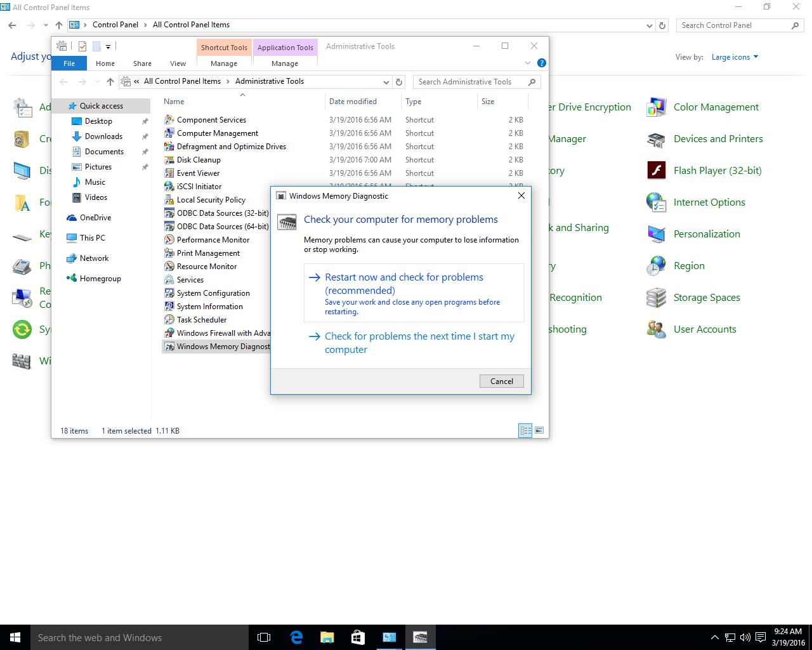Open the Services gear icon
This screenshot has height=650, width=812.
[169, 279]
